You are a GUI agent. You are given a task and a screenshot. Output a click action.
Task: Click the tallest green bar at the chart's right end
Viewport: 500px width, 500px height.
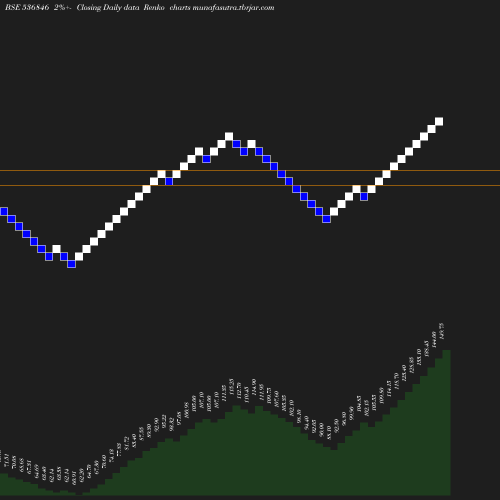[447, 422]
